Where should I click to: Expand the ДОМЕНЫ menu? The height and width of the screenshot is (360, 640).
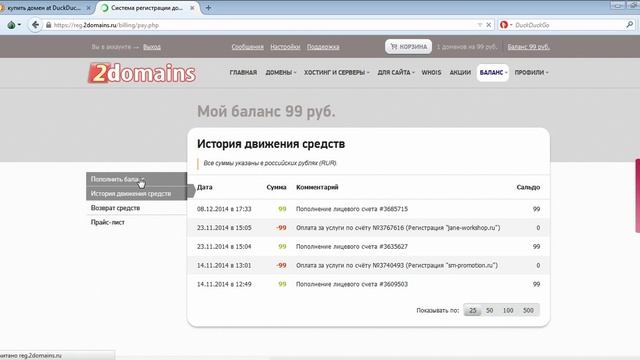pos(281,73)
